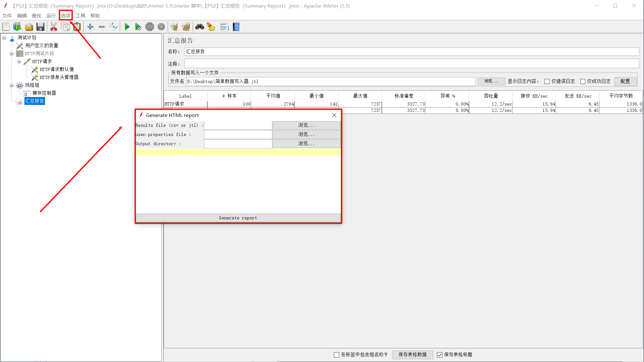
Task: Browse for Output directory in dialog
Action: coord(307,144)
